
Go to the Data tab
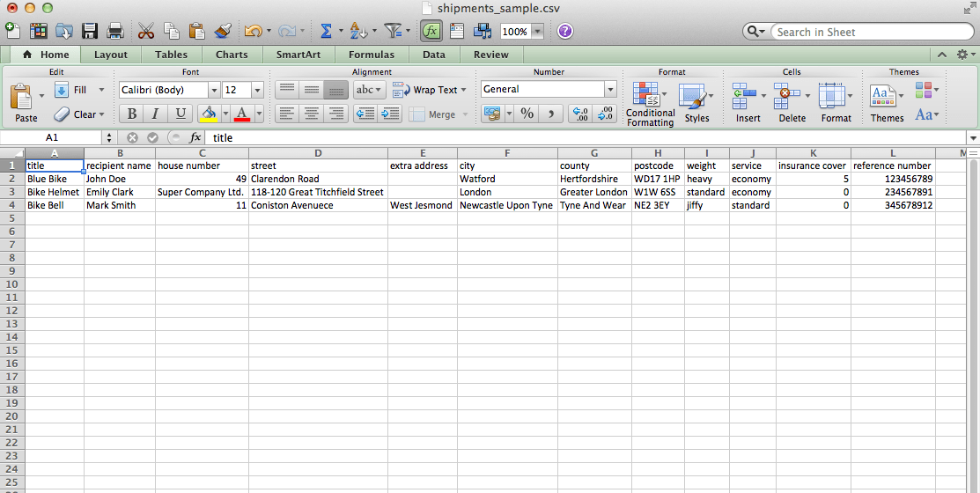tap(434, 55)
